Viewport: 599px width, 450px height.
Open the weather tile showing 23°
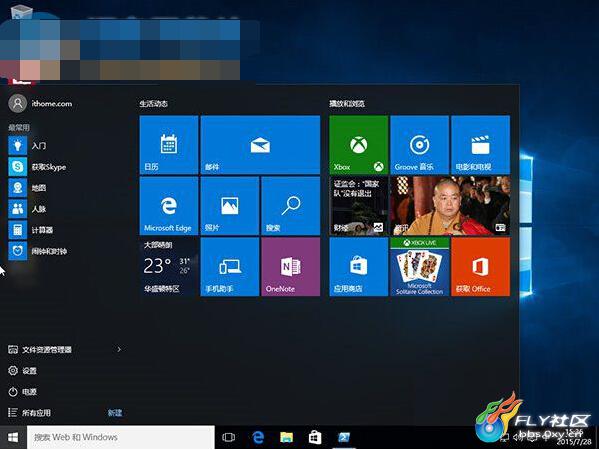(x=169, y=267)
